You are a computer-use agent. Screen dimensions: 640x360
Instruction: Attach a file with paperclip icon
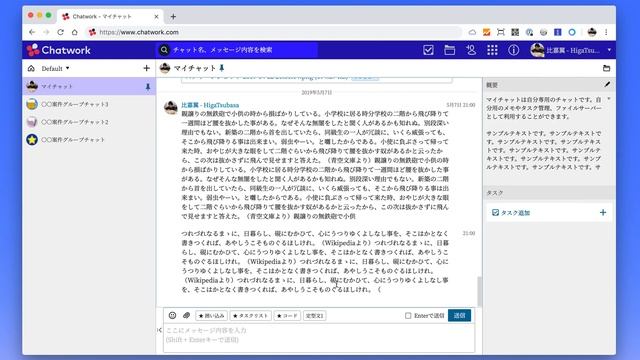(x=187, y=315)
